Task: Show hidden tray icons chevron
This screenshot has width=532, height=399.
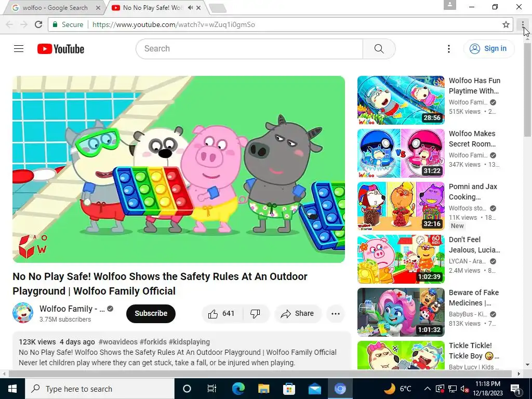Action: point(428,389)
